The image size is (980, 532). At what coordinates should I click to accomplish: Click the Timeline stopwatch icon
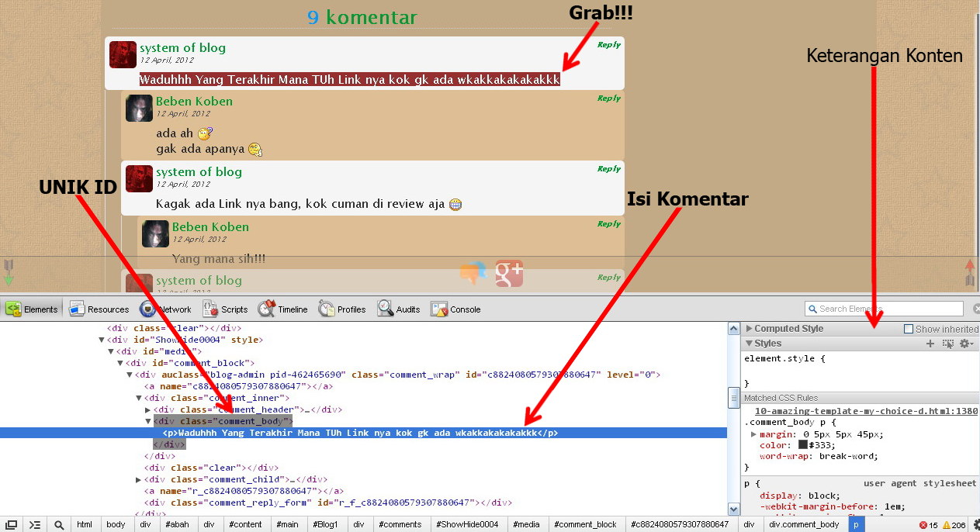click(x=267, y=309)
